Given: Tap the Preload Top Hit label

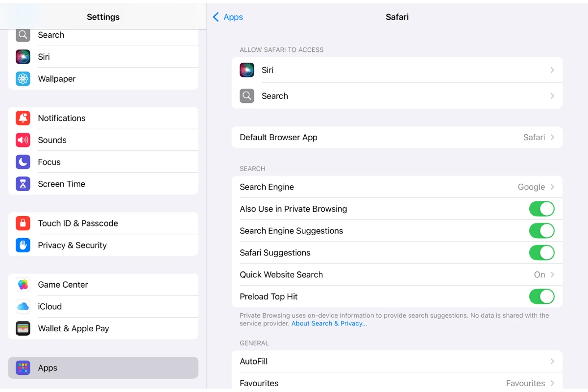Looking at the screenshot, I should (x=269, y=296).
